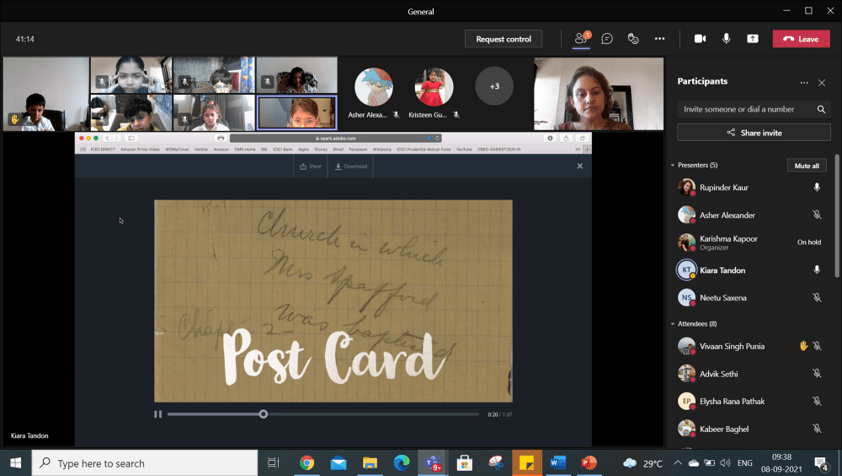Toggle the microphone mute
The image size is (842, 476).
727,39
